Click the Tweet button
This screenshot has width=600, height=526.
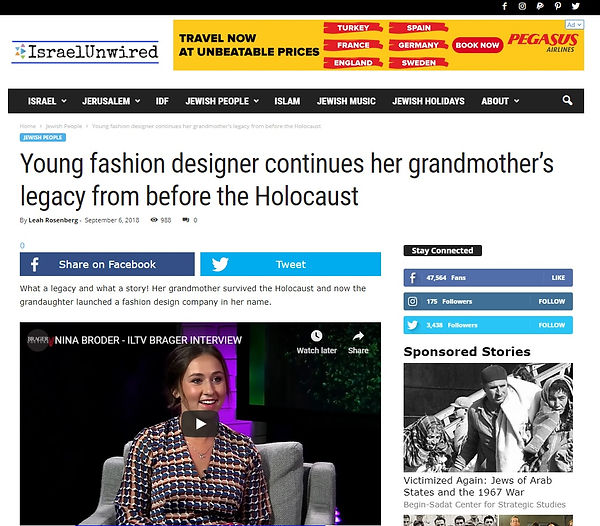(290, 264)
